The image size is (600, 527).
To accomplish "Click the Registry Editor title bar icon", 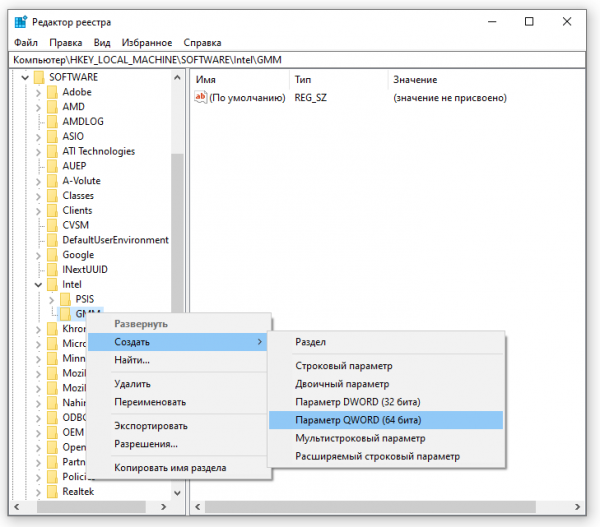I will click(x=21, y=22).
